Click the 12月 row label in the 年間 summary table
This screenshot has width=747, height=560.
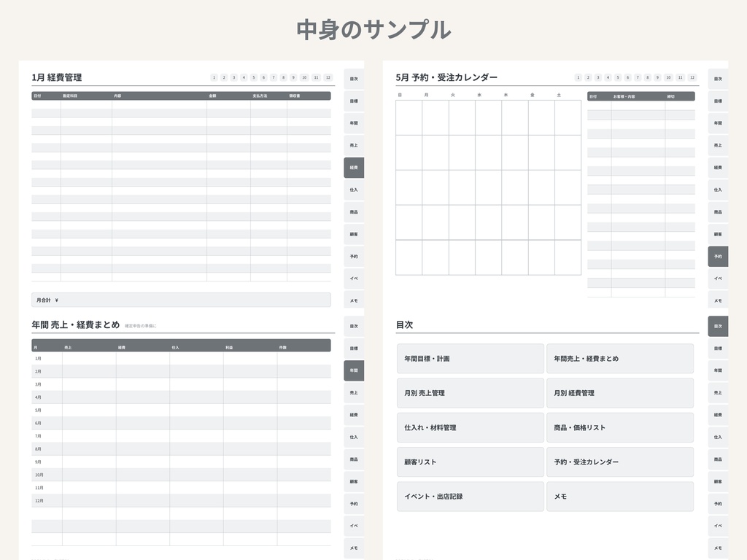click(x=39, y=501)
